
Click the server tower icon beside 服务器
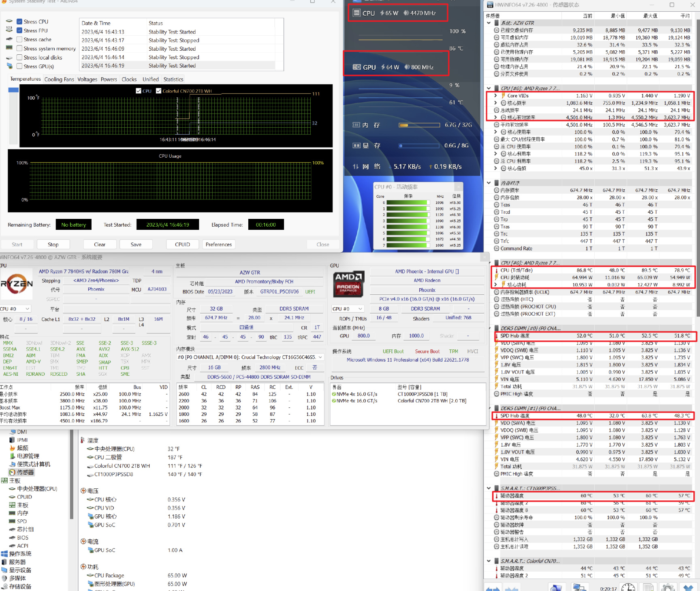tap(4, 562)
